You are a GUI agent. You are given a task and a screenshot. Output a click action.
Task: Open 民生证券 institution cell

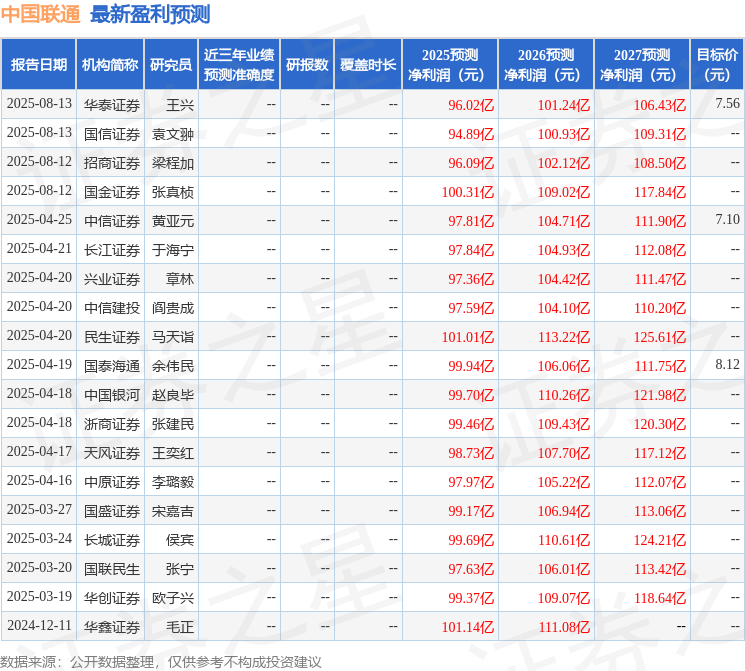[112, 337]
